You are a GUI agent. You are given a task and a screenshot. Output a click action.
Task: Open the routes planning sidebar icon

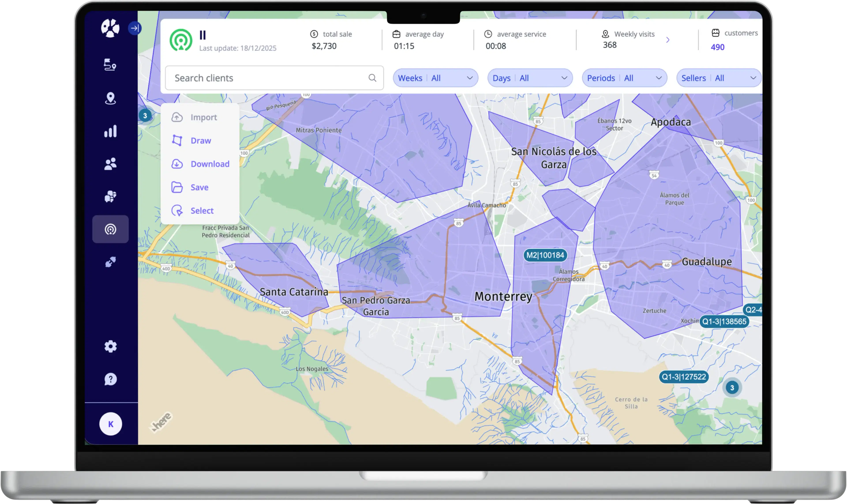[110, 65]
